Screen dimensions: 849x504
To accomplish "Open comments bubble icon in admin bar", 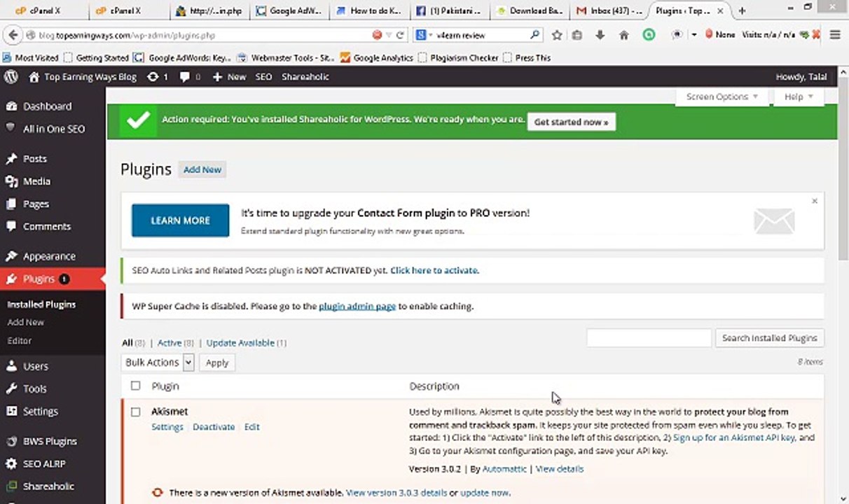I will (185, 77).
